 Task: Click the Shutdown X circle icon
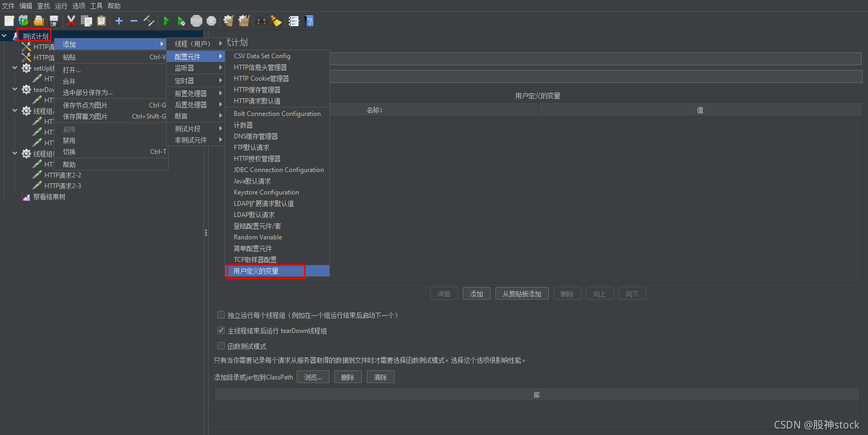coord(211,21)
